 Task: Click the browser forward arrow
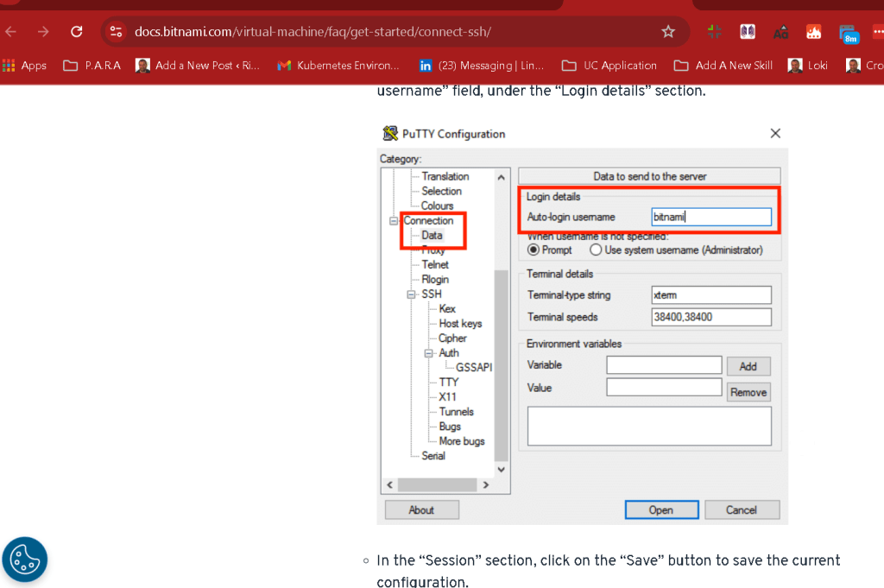point(43,32)
